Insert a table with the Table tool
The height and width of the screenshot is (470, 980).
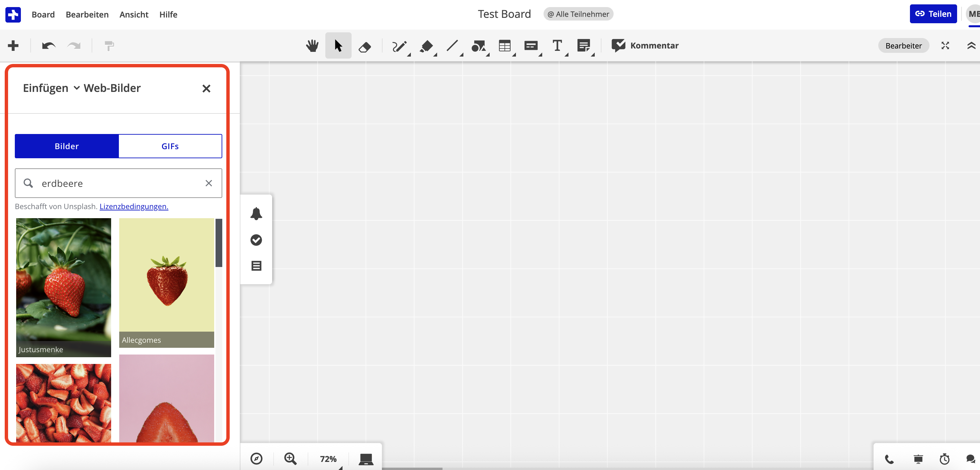pos(505,46)
